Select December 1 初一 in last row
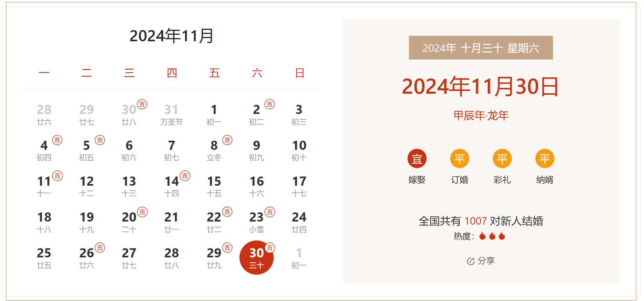The image size is (644, 301). pos(299,258)
